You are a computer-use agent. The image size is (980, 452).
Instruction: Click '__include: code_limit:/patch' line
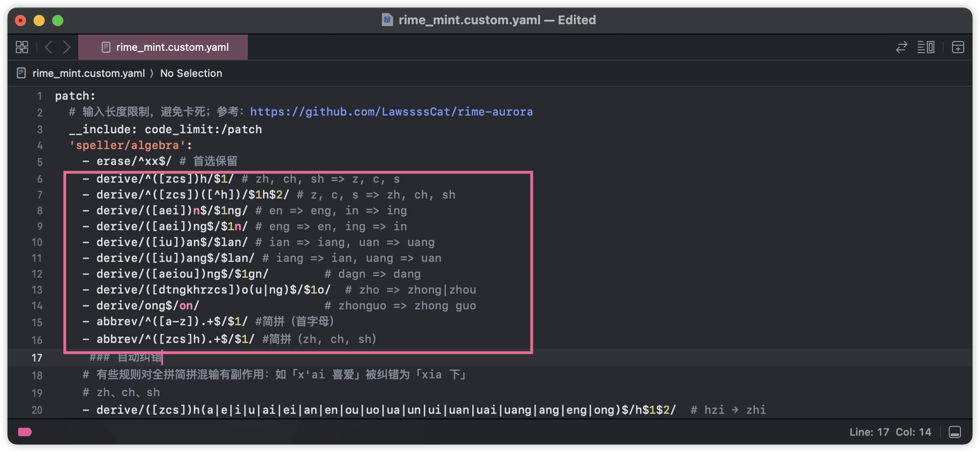(x=165, y=130)
